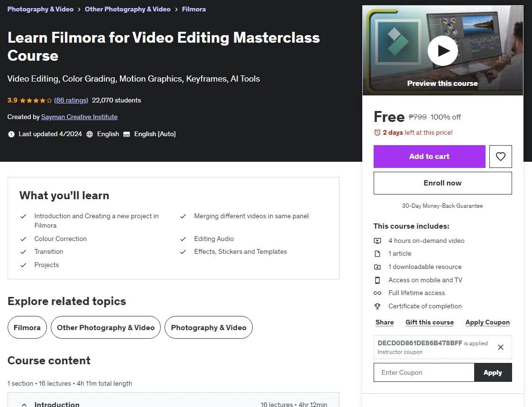The height and width of the screenshot is (407, 532).
Task: Select the Filmora topic chip
Action: click(27, 327)
